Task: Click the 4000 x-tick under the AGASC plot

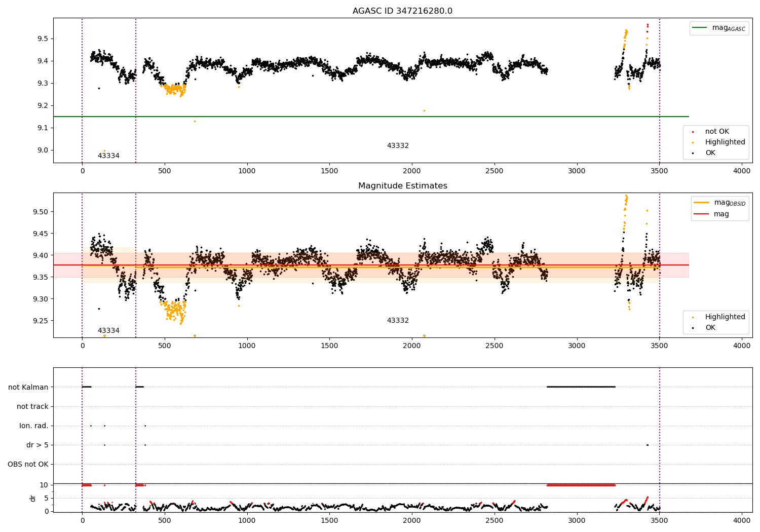Action: [x=742, y=171]
